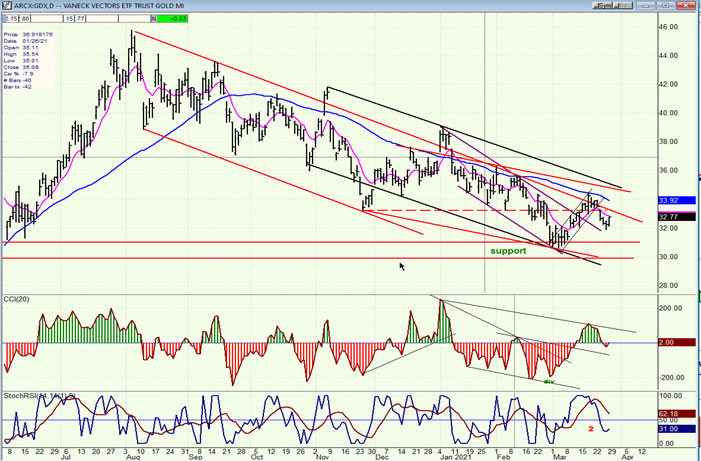Select the 'Price 36.919176' row in data box
This screenshot has width=701, height=461.
[x=28, y=34]
